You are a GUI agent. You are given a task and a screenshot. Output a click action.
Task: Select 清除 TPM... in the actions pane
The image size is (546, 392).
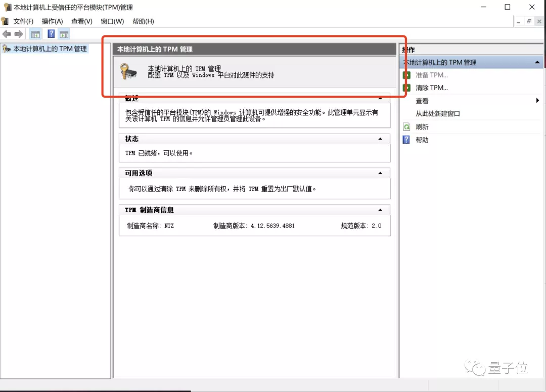431,88
